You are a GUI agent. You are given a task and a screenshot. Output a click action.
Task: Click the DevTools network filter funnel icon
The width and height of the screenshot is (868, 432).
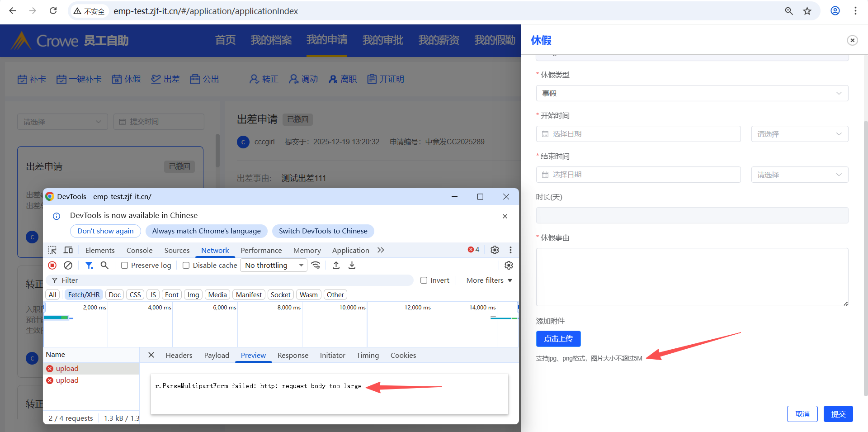click(89, 266)
